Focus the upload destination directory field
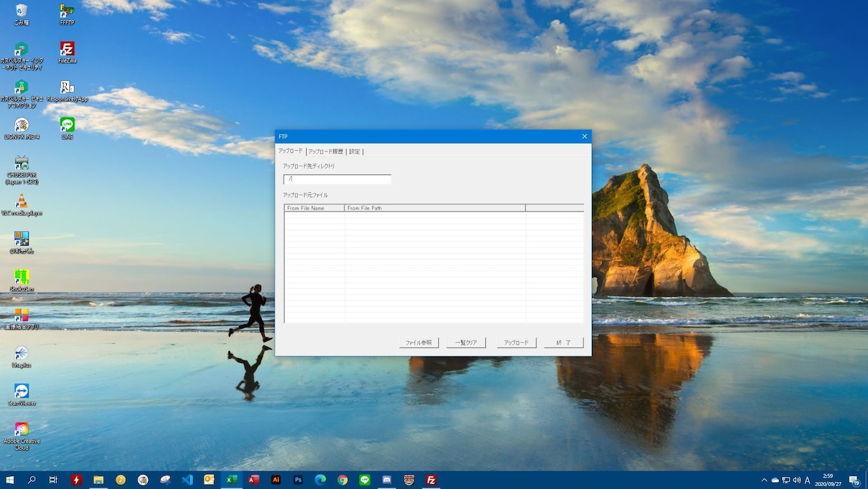This screenshot has width=868, height=489. (x=337, y=179)
